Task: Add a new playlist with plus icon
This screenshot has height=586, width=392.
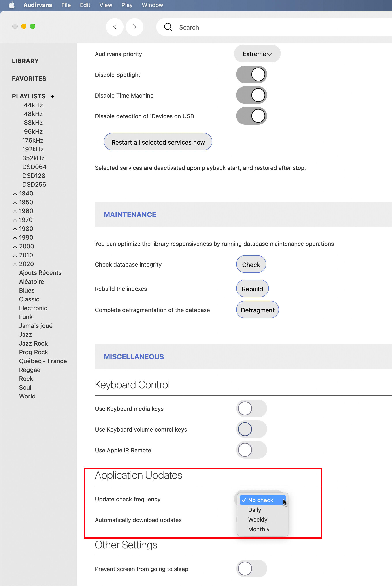Action: click(52, 96)
